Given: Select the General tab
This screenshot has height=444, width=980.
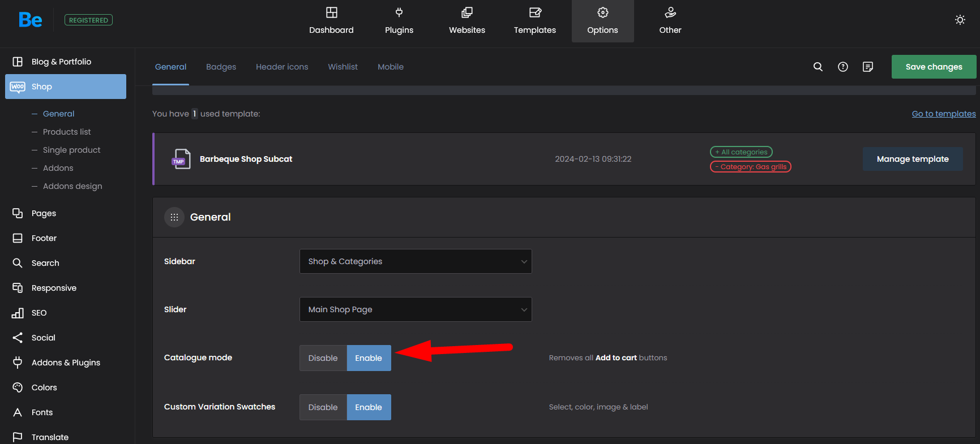Looking at the screenshot, I should click(171, 67).
